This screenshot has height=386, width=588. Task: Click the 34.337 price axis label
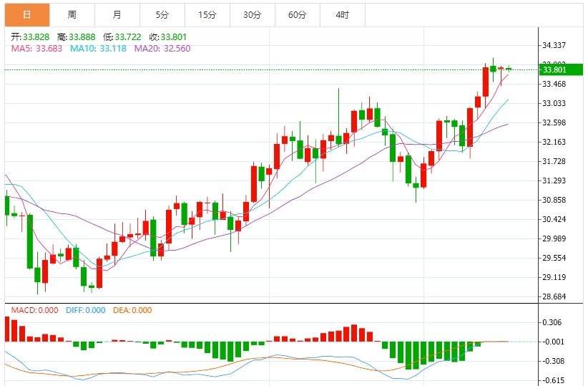pos(554,45)
